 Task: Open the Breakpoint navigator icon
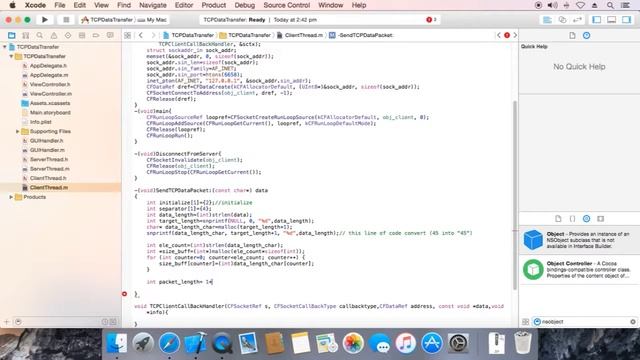point(96,36)
